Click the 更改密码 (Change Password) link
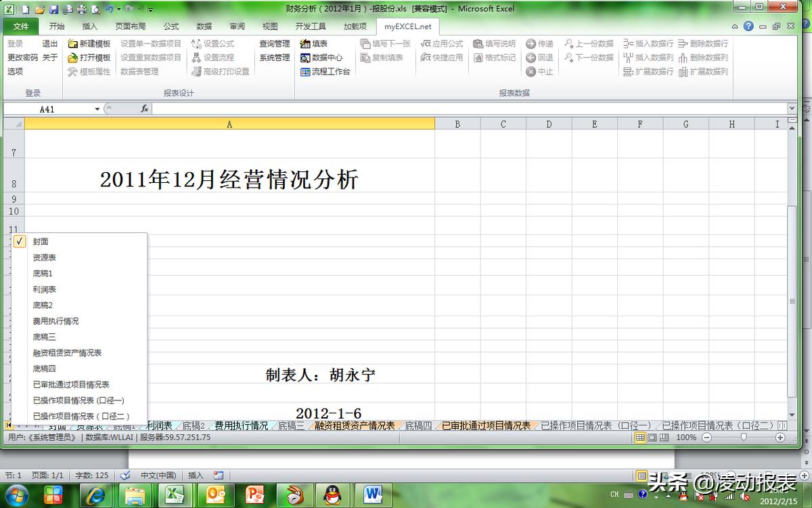The image size is (812, 508). [x=24, y=58]
